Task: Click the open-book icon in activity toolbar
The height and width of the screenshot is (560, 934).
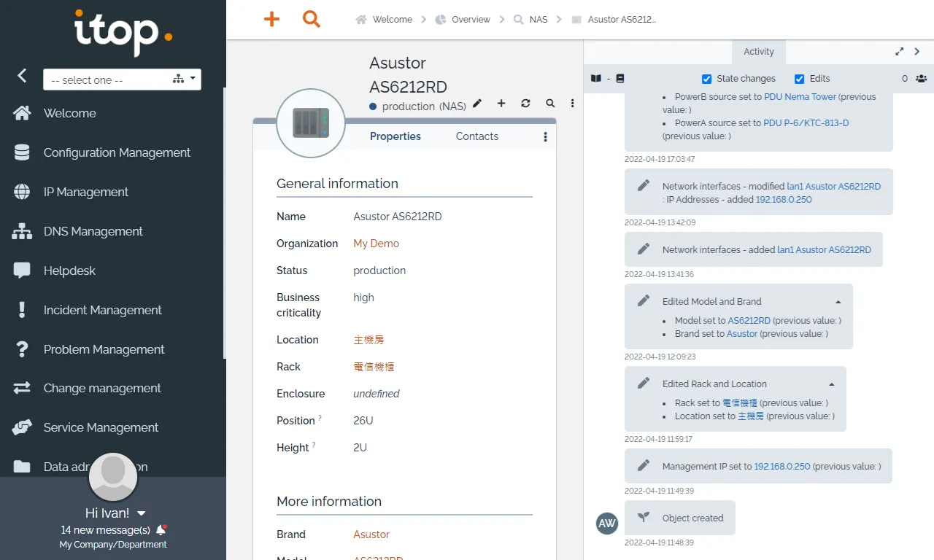Action: [596, 78]
